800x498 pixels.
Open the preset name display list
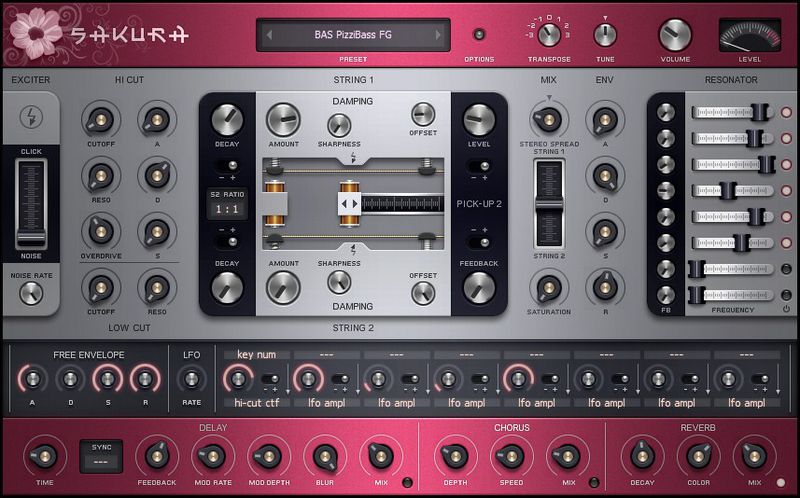(x=351, y=36)
